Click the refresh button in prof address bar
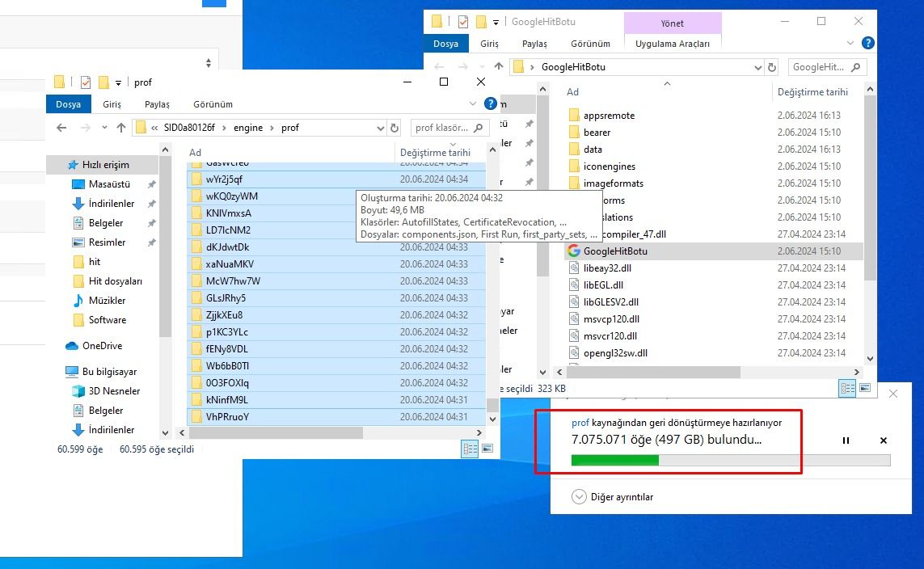Image resolution: width=924 pixels, height=569 pixels. click(394, 128)
